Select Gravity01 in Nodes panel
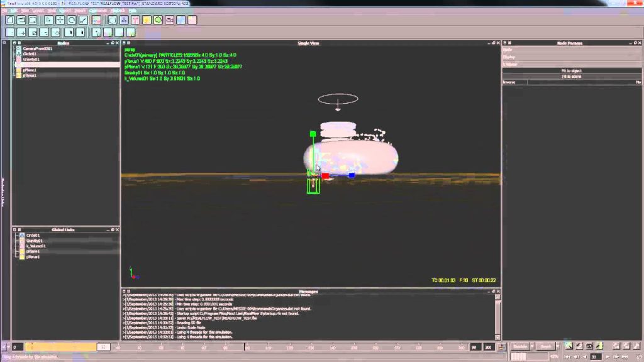 [31, 59]
